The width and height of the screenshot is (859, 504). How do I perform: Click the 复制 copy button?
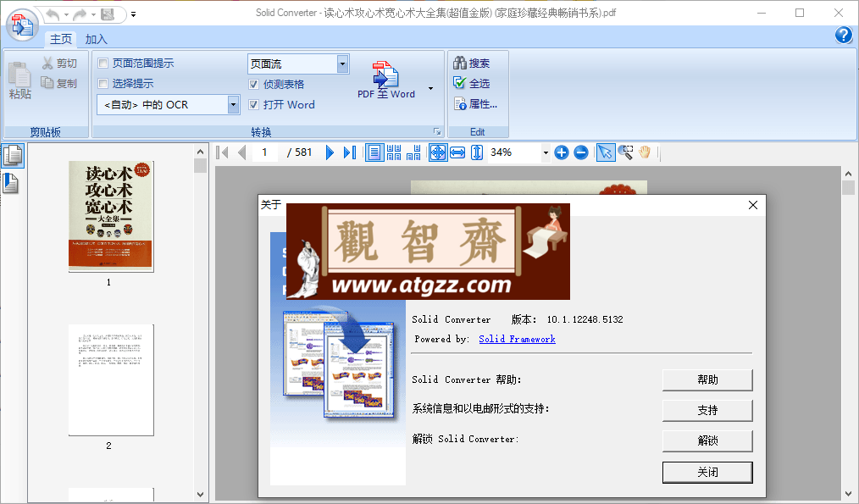59,83
